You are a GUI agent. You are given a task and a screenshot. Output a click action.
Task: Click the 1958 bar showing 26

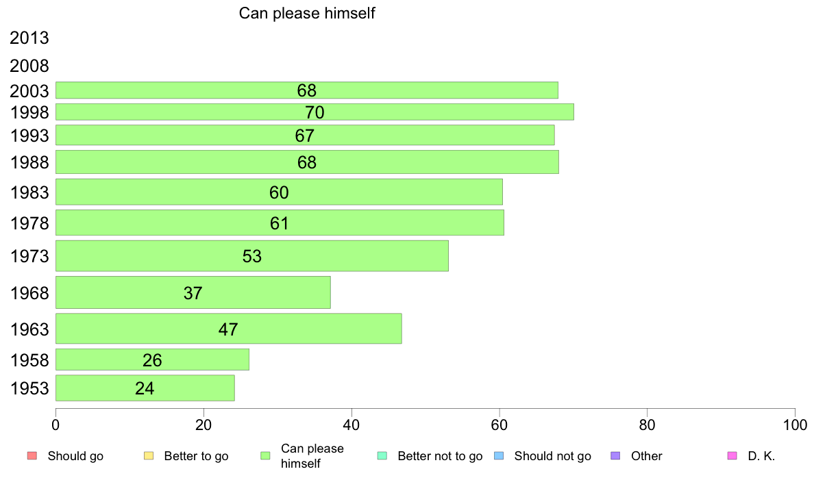pos(152,360)
